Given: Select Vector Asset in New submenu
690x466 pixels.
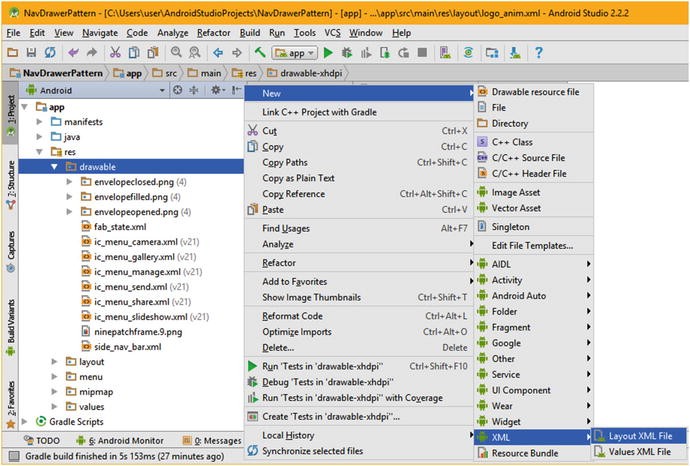Looking at the screenshot, I should point(534,208).
